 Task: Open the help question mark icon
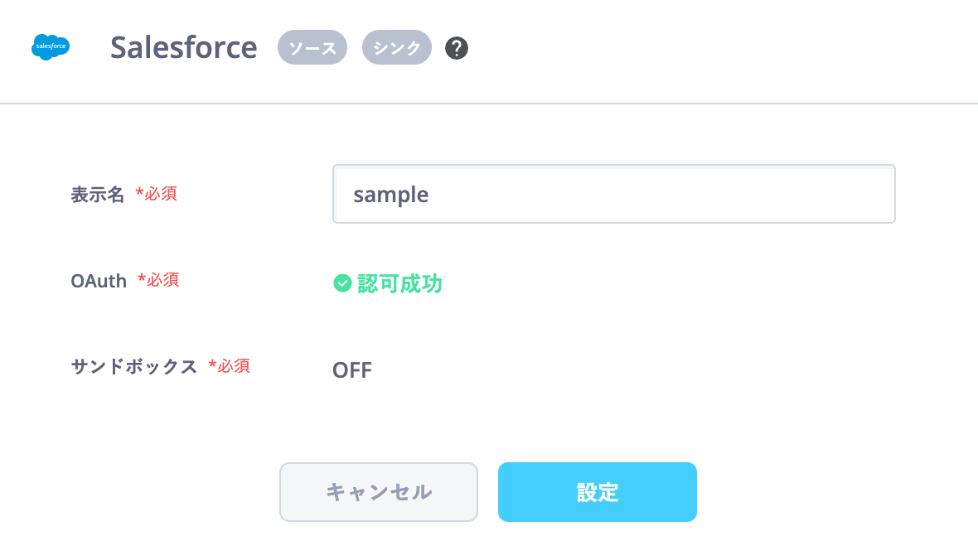pyautogui.click(x=457, y=48)
